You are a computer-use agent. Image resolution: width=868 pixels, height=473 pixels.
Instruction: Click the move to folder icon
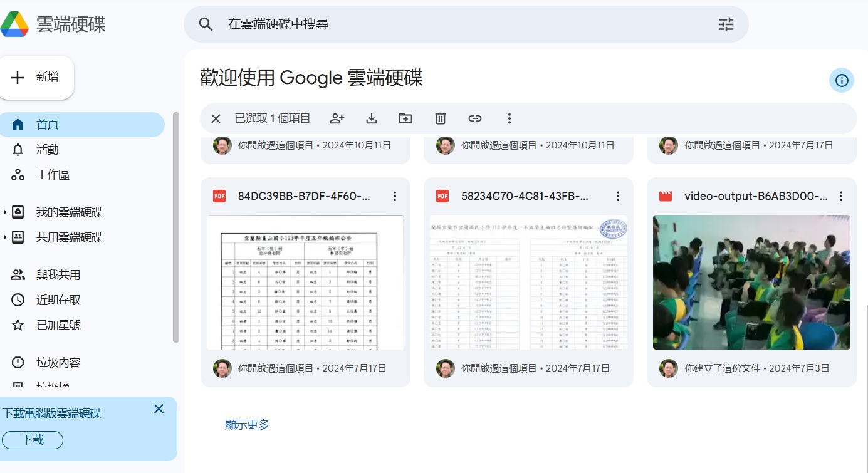tap(405, 118)
